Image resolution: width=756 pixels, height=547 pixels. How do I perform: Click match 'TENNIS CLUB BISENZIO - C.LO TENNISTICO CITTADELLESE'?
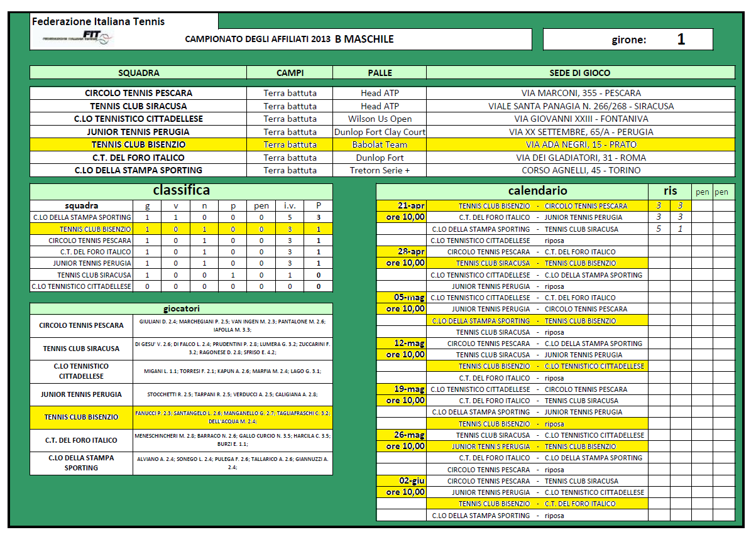[x=537, y=366]
